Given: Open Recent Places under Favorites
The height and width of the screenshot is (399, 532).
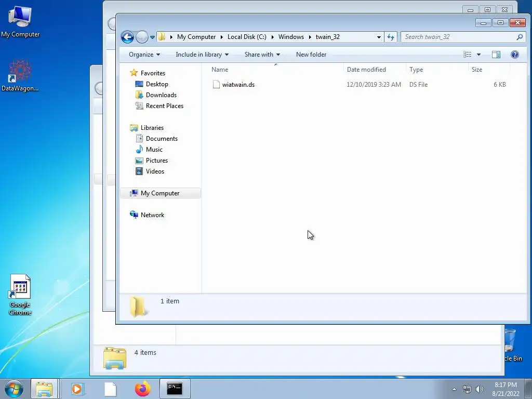Looking at the screenshot, I should [165, 106].
